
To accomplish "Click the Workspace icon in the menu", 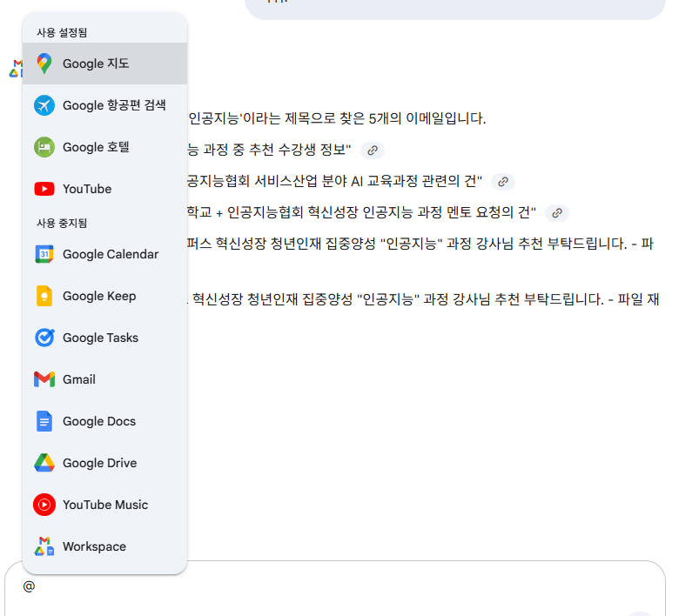I will (x=44, y=546).
